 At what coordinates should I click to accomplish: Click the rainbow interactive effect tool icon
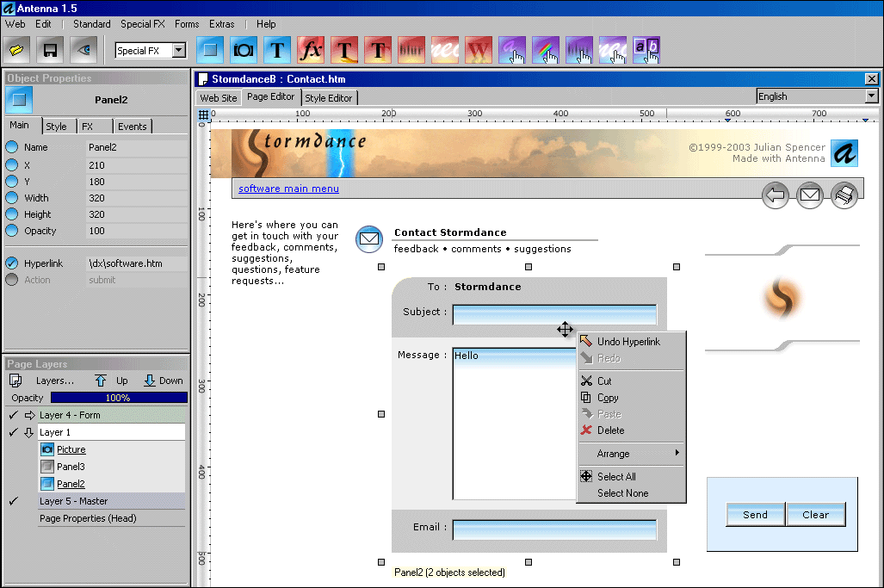[x=545, y=50]
